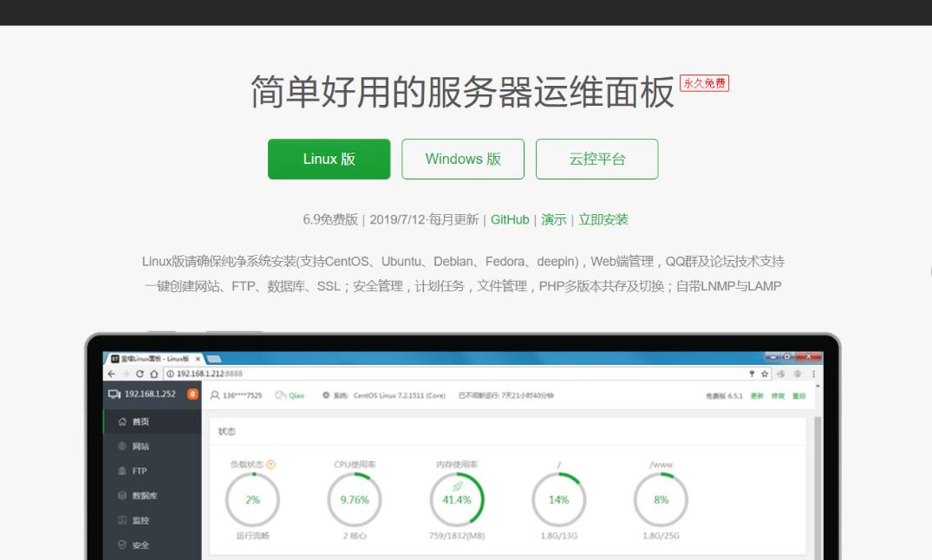Click the red 永久免费 badge

704,83
